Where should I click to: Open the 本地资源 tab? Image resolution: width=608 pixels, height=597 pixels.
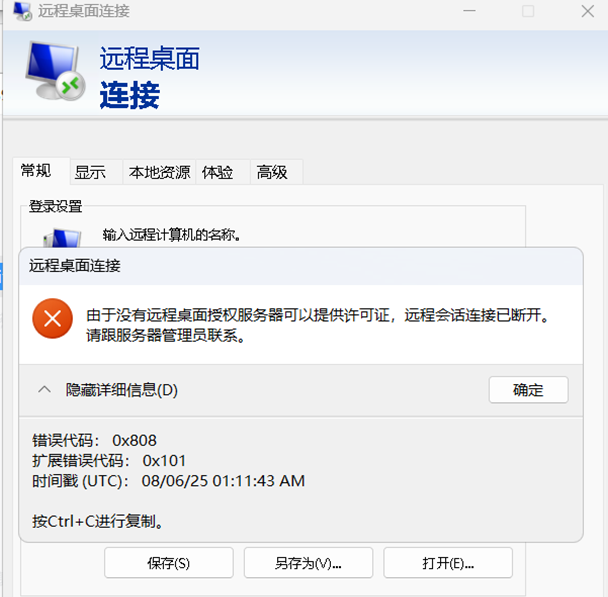coord(159,172)
